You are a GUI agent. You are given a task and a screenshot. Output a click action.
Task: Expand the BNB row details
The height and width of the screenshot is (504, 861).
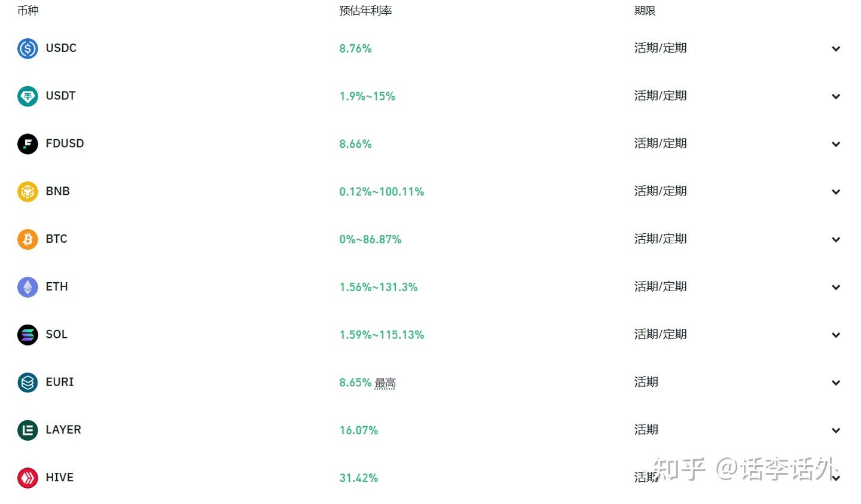point(836,192)
